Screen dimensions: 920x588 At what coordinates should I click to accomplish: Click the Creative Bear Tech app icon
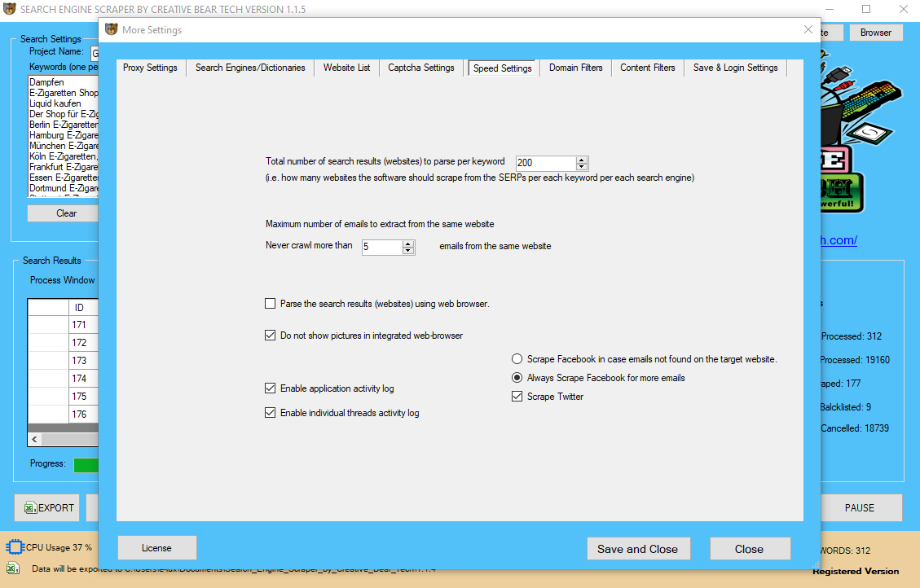tap(10, 9)
